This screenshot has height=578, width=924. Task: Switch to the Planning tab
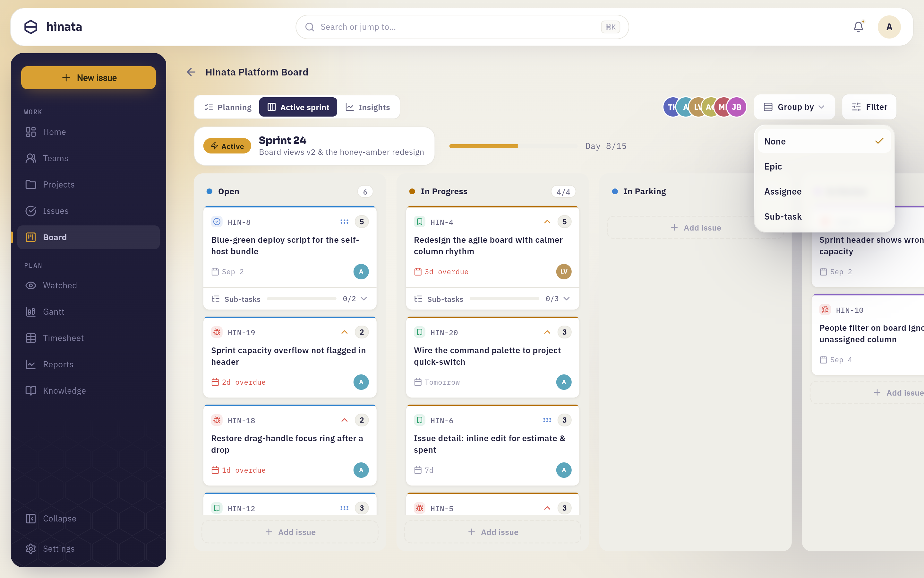pyautogui.click(x=228, y=108)
